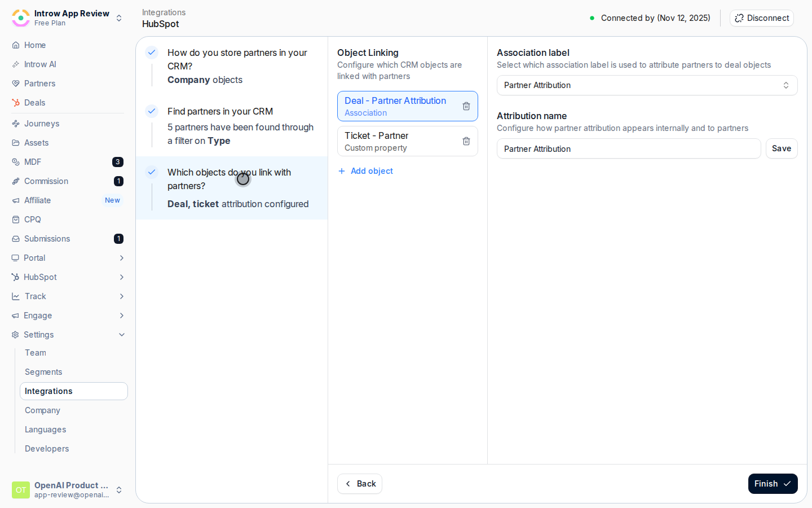Collapse the Settings section chevron
The image size is (812, 508).
pos(122,335)
